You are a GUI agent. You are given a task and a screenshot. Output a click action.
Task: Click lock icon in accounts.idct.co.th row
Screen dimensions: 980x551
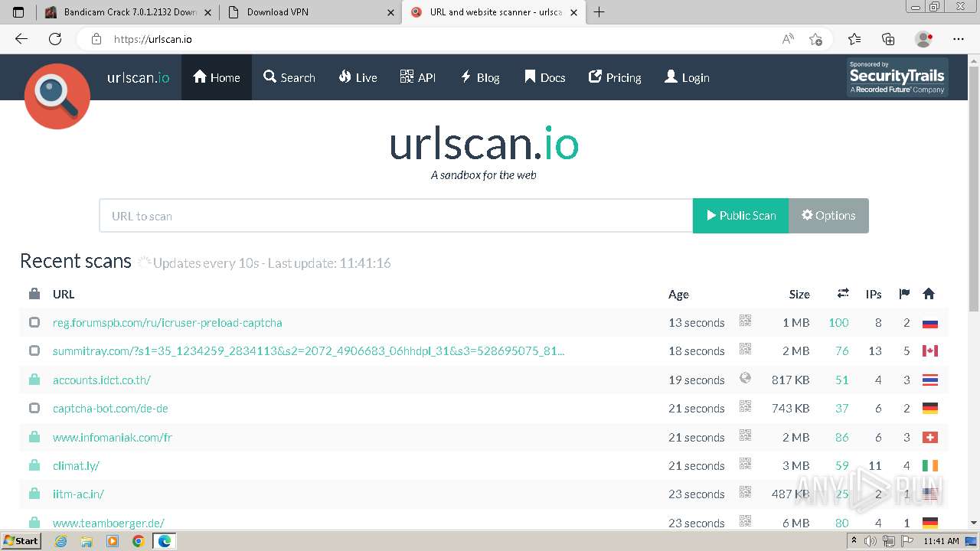[34, 380]
